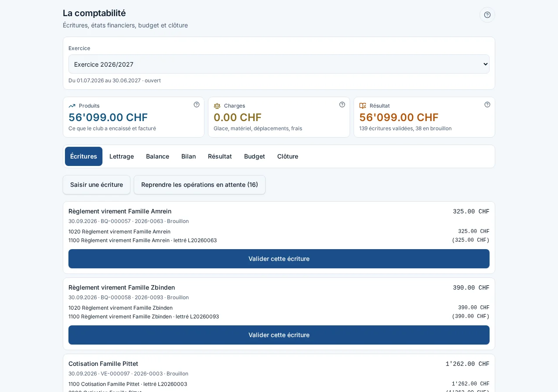Click the title Règlement virement Famille Zbinden
This screenshot has height=392, width=558.
point(122,287)
